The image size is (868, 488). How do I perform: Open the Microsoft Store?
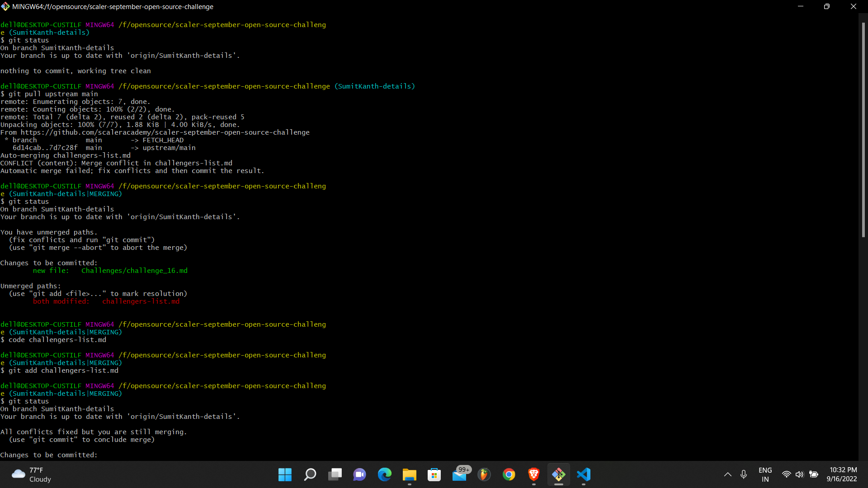pyautogui.click(x=434, y=475)
